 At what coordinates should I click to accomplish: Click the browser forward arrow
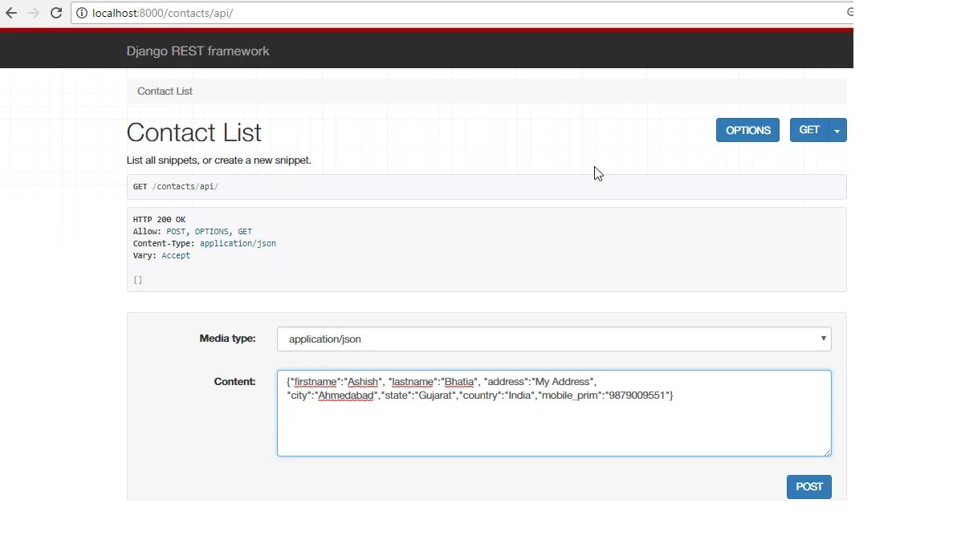[x=34, y=13]
